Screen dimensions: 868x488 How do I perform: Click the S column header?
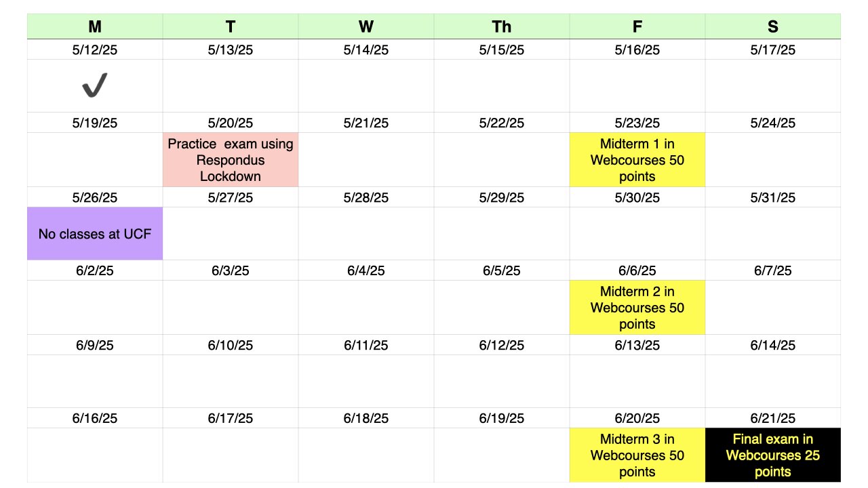(773, 26)
